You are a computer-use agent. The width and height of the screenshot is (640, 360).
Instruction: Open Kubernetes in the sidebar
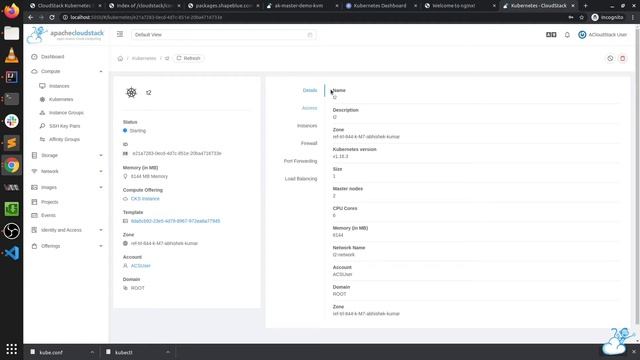[61, 99]
